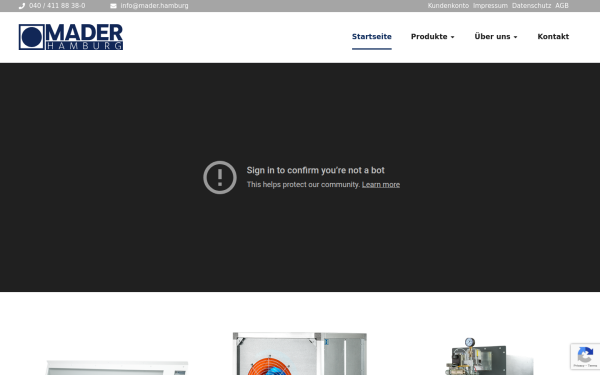The width and height of the screenshot is (600, 375).
Task: Click the email envelope icon
Action: point(113,6)
